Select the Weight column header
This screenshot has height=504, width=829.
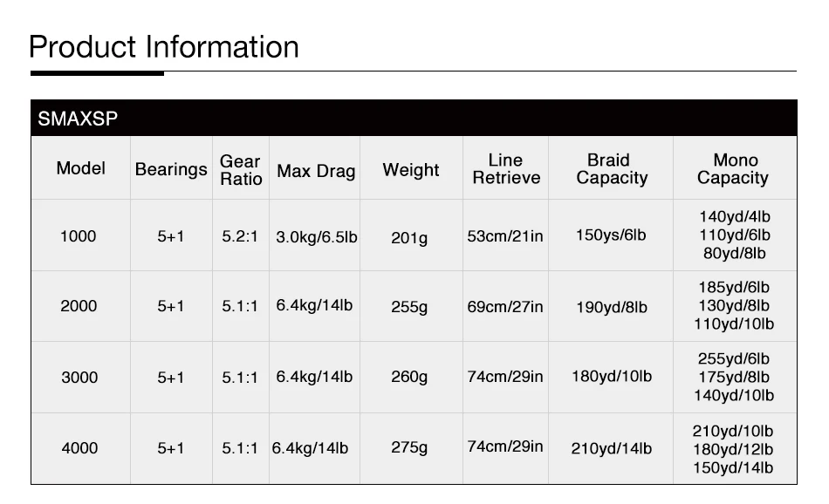(x=411, y=168)
